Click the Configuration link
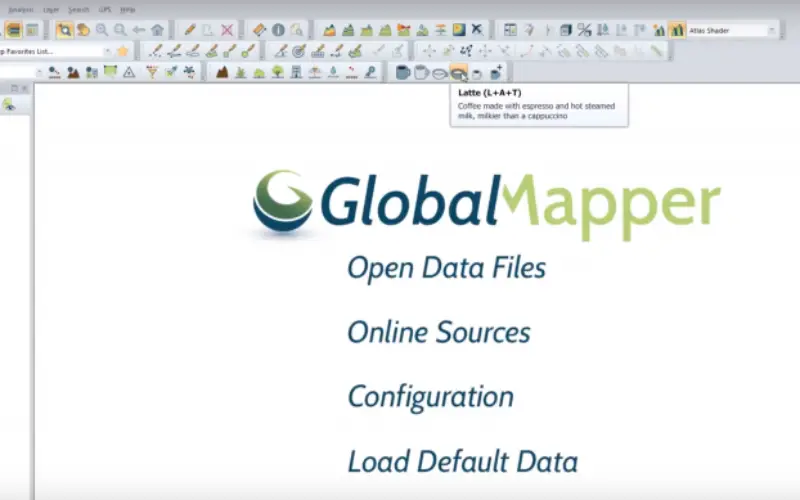 431,397
